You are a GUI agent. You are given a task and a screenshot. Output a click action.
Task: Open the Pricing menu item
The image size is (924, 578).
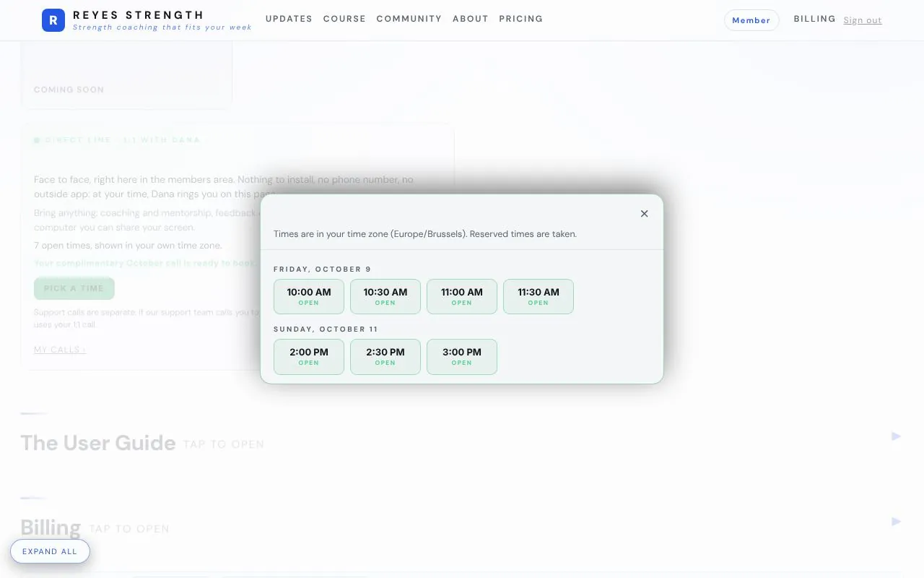[x=521, y=19]
